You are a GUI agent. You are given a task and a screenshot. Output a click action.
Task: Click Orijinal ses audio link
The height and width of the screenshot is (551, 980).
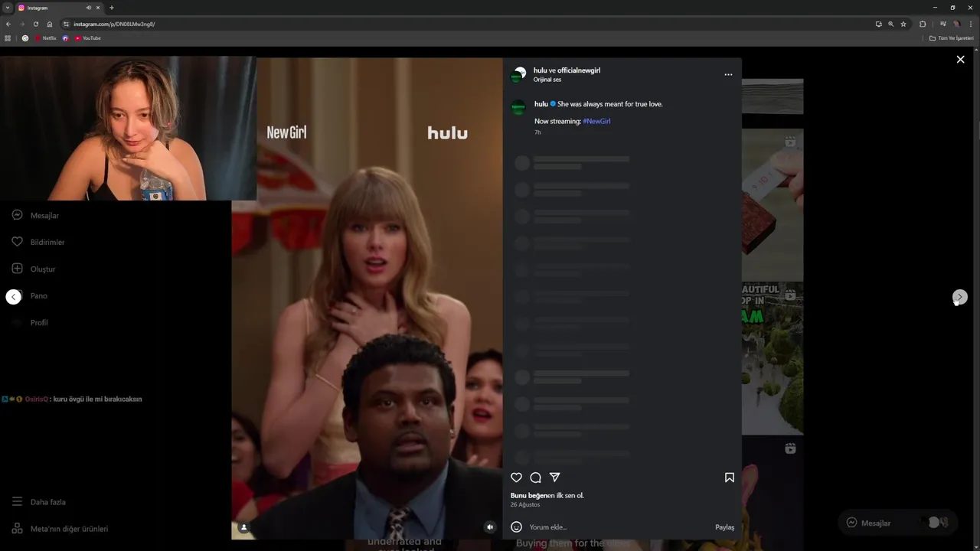(x=547, y=80)
